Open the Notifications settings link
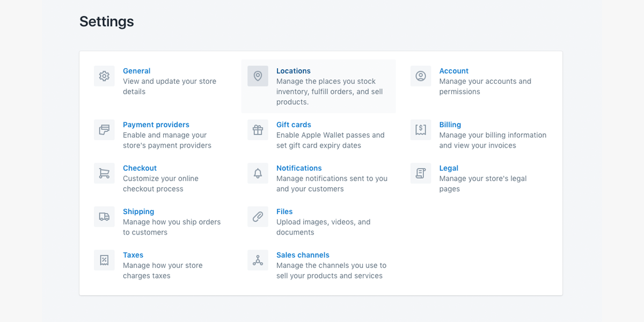The width and height of the screenshot is (644, 322). point(299,168)
